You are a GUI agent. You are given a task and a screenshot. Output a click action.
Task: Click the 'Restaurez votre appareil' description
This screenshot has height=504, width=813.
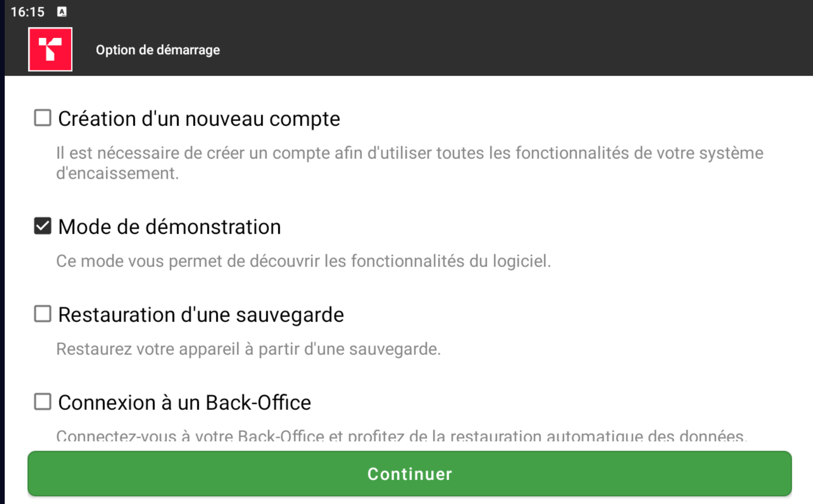point(248,349)
